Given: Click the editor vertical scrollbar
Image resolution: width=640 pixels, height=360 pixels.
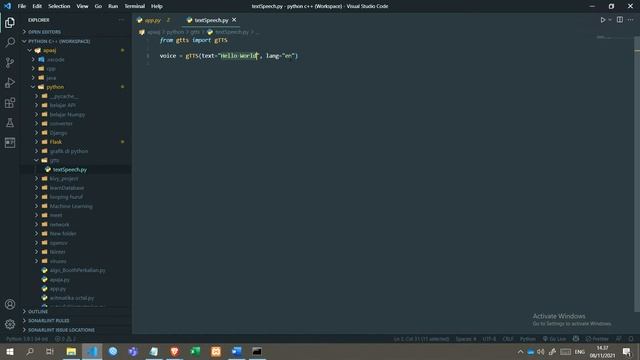Looking at the screenshot, I should (x=637, y=173).
